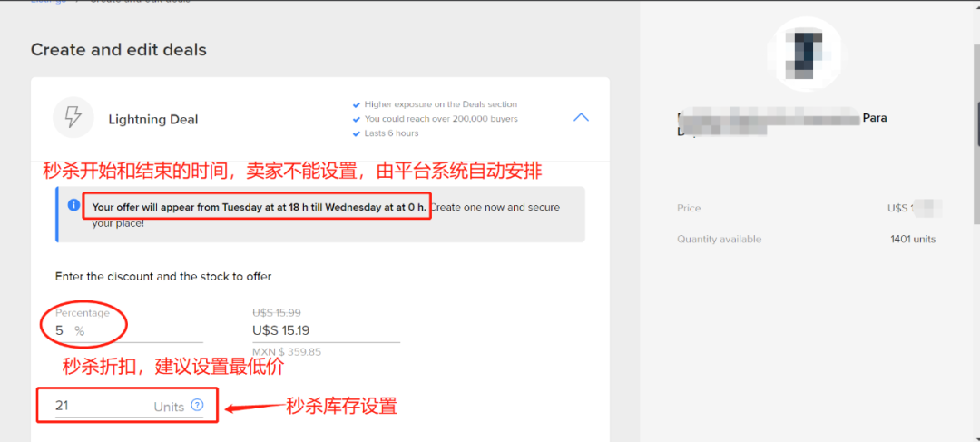Click checkmark beside 'Higher exposure' benefit
This screenshot has height=442, width=980.
click(x=357, y=105)
